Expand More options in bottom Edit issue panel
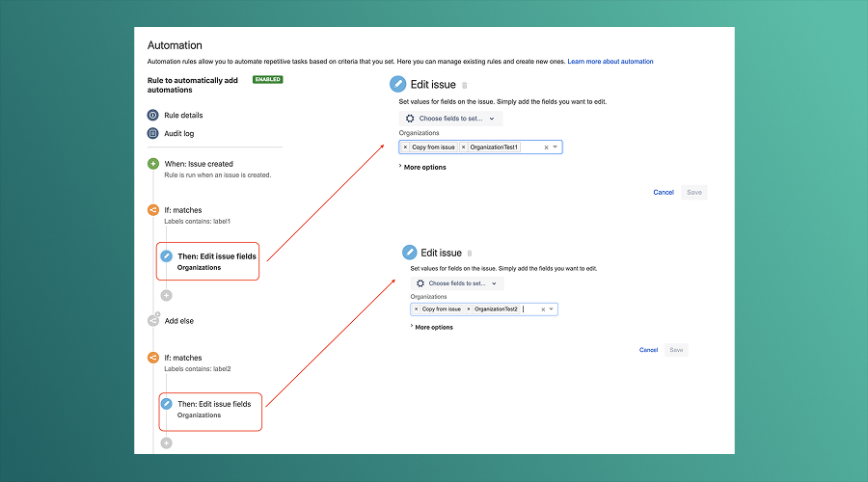 432,327
